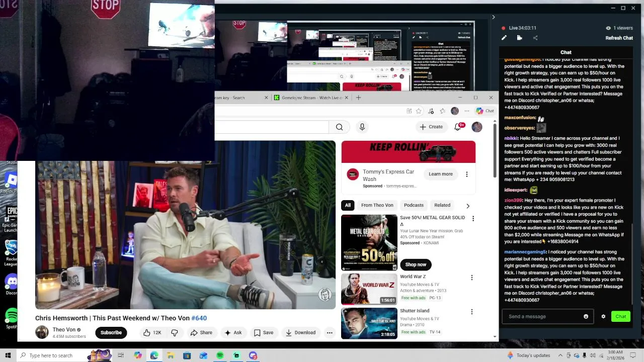Click folder icon in Kick stream panel

(520, 38)
